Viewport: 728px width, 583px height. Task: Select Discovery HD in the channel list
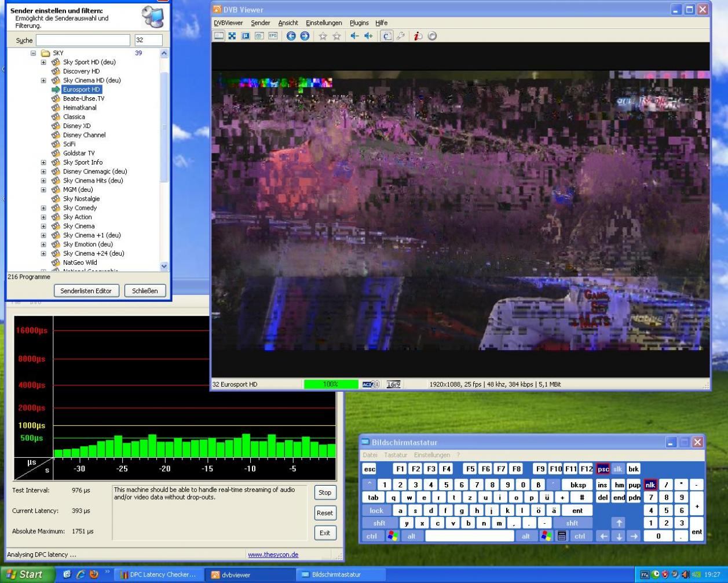(x=81, y=71)
